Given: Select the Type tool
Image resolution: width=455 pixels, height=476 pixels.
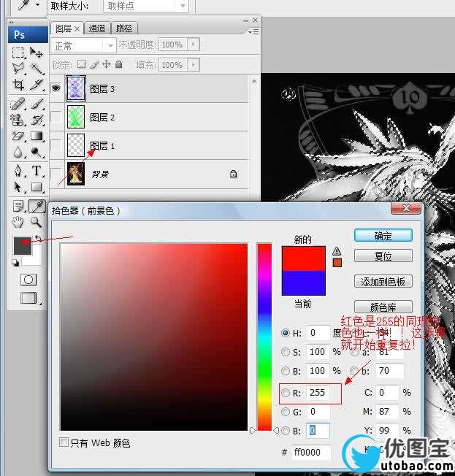Looking at the screenshot, I should (x=37, y=171).
